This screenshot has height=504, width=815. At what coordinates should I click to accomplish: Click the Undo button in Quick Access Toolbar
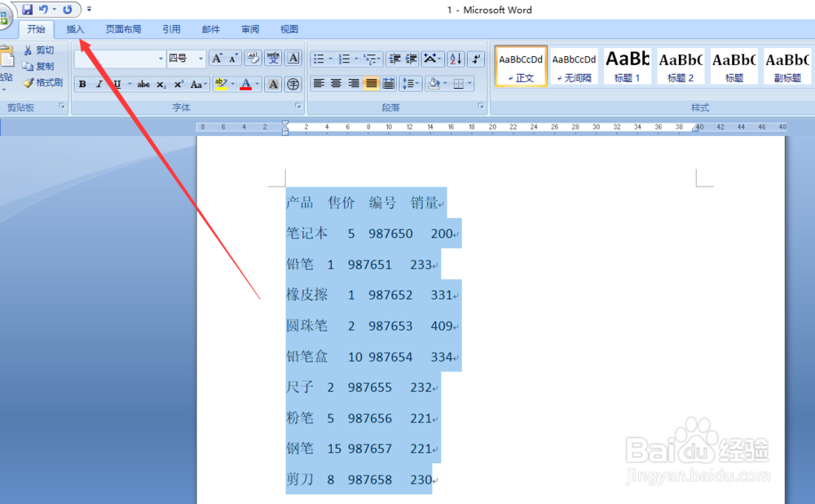[42, 9]
